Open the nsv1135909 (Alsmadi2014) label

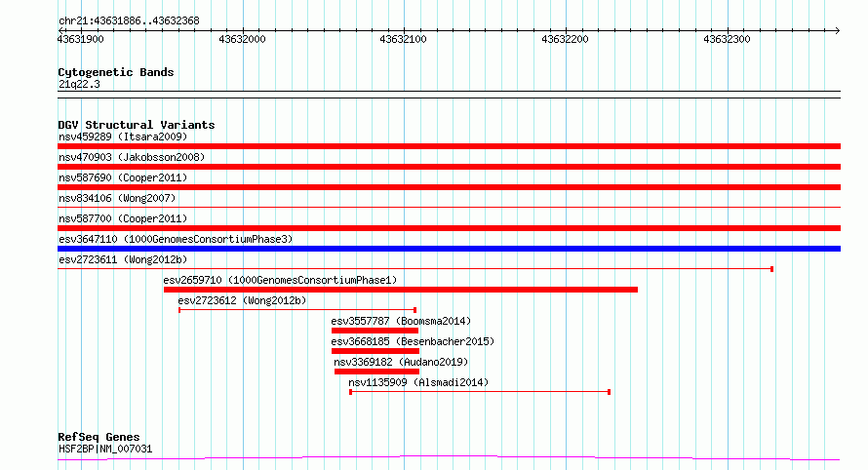pyautogui.click(x=418, y=382)
